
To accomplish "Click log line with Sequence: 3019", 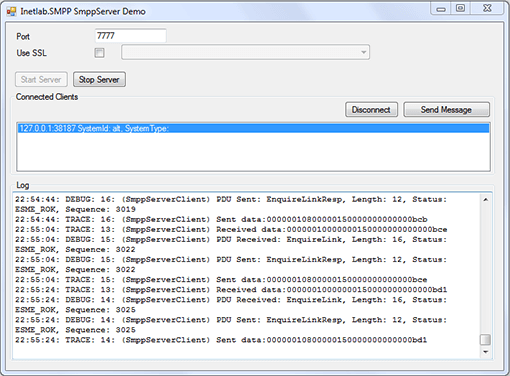I will pyautogui.click(x=75, y=209).
